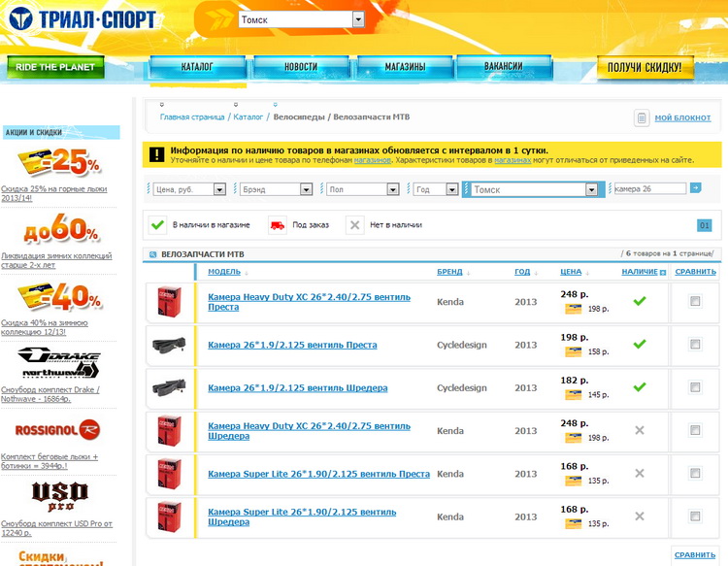Open the Томск store filter dropdown
Viewport: 728px width, 566px height.
(534, 189)
